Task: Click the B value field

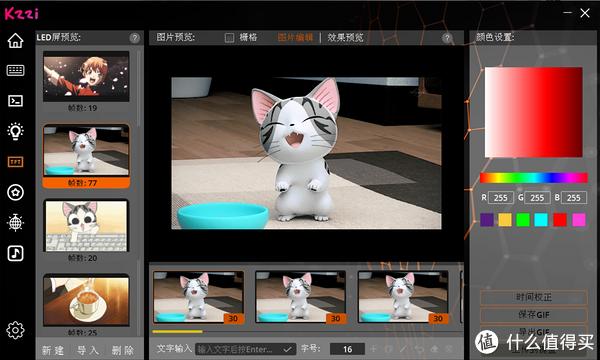Action: (x=574, y=198)
